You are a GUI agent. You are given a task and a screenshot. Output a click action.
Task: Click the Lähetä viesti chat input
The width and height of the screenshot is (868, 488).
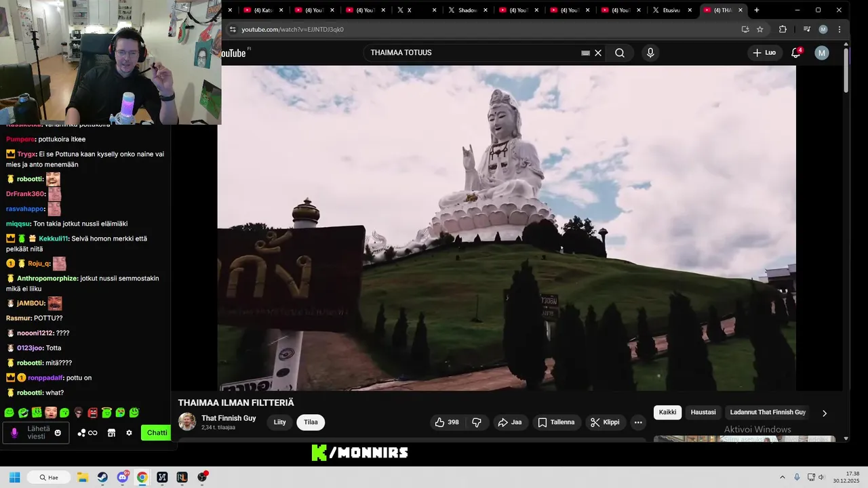coord(36,433)
